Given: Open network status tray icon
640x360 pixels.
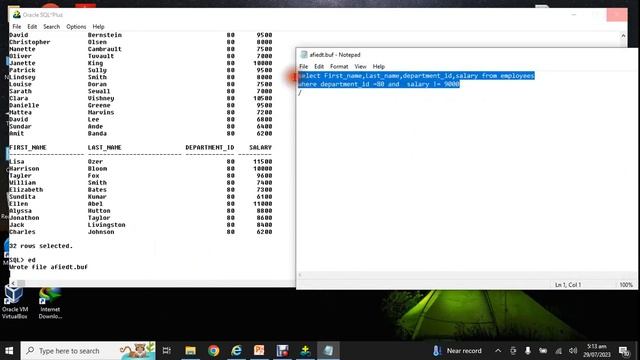Looking at the screenshot, I should tap(558, 351).
